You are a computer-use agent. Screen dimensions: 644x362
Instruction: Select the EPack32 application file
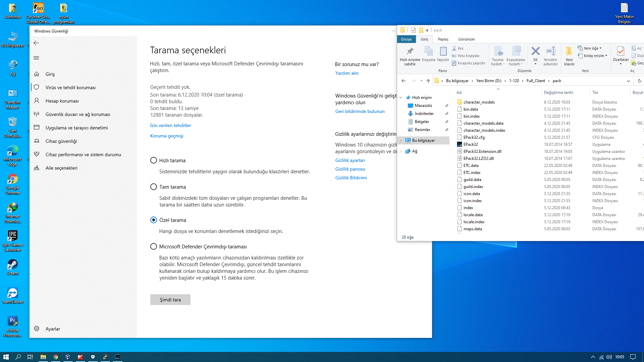tap(471, 144)
